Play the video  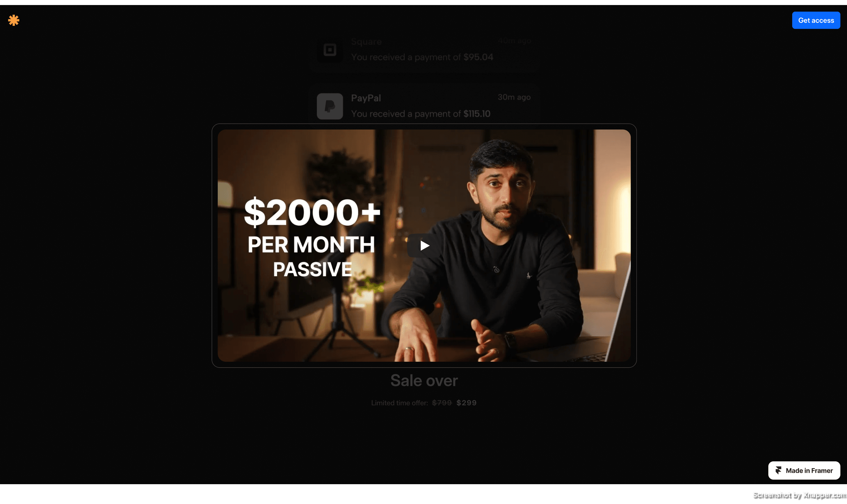(424, 245)
